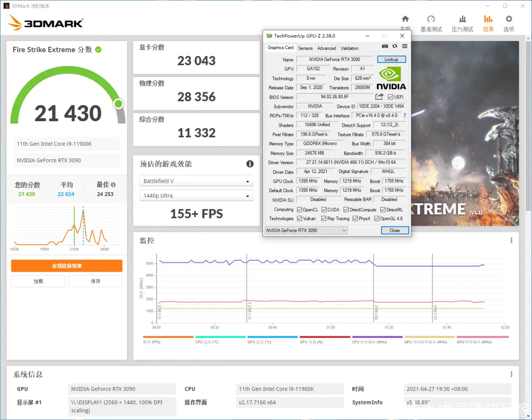The height and width of the screenshot is (420, 532).
Task: Open the options gear icon
Action: [509, 19]
